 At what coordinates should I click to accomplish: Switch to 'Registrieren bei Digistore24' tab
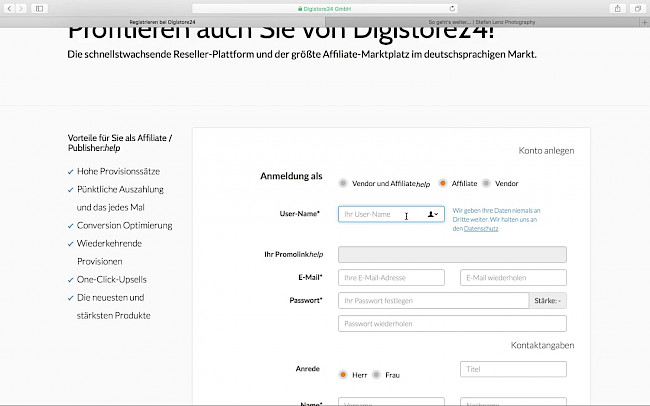(162, 22)
